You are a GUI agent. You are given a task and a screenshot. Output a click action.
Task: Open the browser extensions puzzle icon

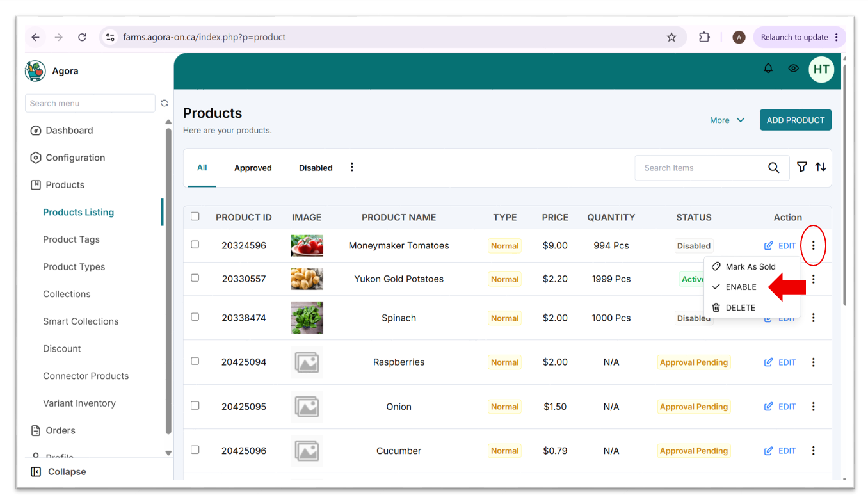point(704,37)
